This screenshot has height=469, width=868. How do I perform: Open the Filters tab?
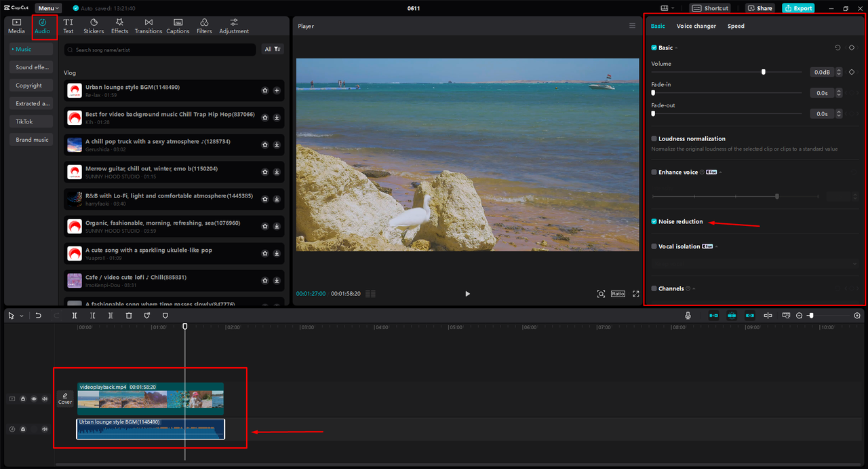[204, 26]
